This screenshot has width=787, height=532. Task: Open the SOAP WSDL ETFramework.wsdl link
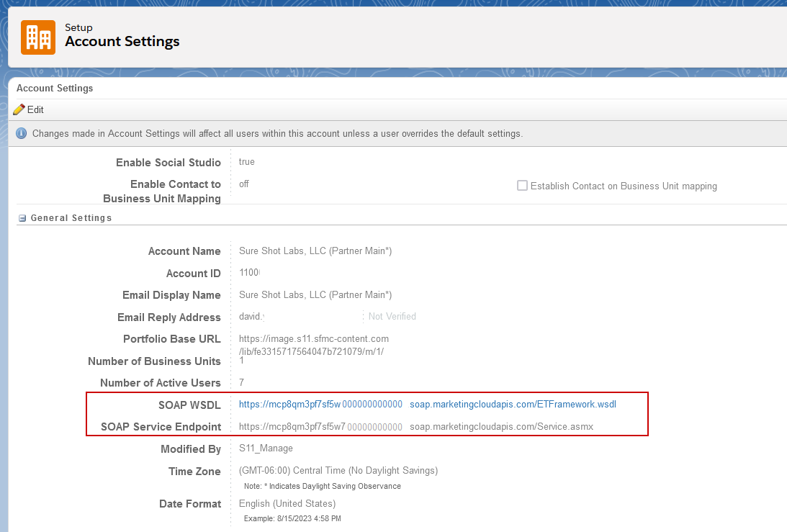tap(513, 405)
